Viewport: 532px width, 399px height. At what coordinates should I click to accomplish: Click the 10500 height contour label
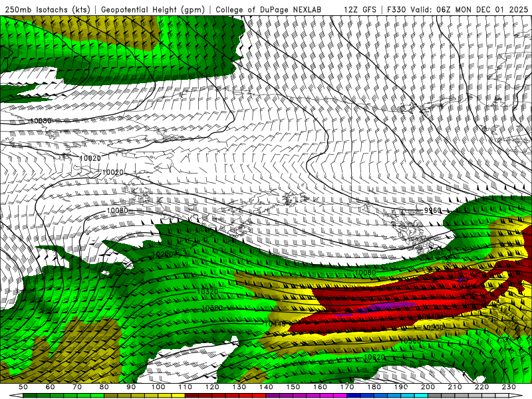point(433,327)
